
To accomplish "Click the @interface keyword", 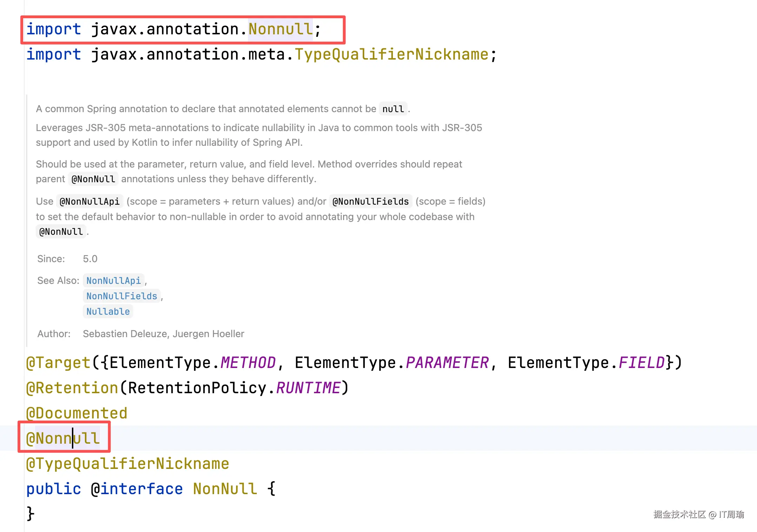I will [x=137, y=489].
